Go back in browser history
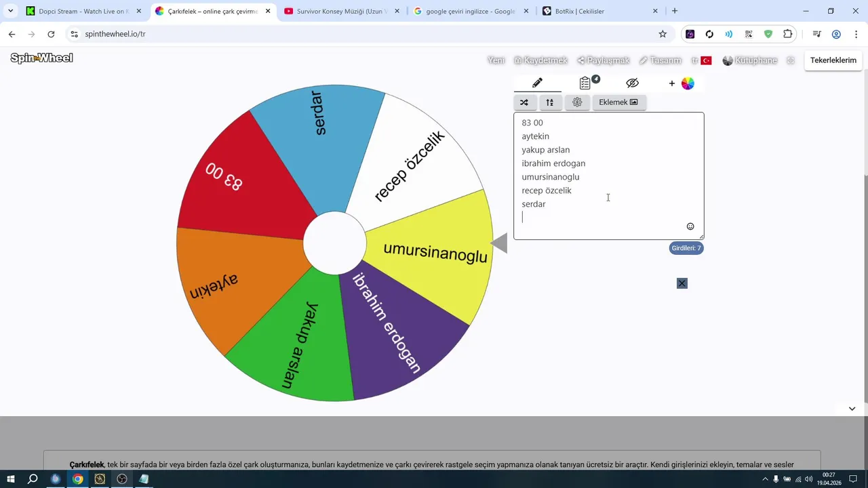Viewport: 868px width, 488px height. [x=12, y=34]
